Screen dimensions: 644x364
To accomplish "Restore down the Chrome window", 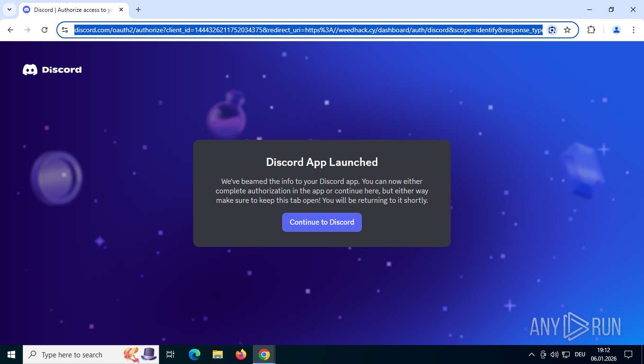I will pyautogui.click(x=611, y=9).
